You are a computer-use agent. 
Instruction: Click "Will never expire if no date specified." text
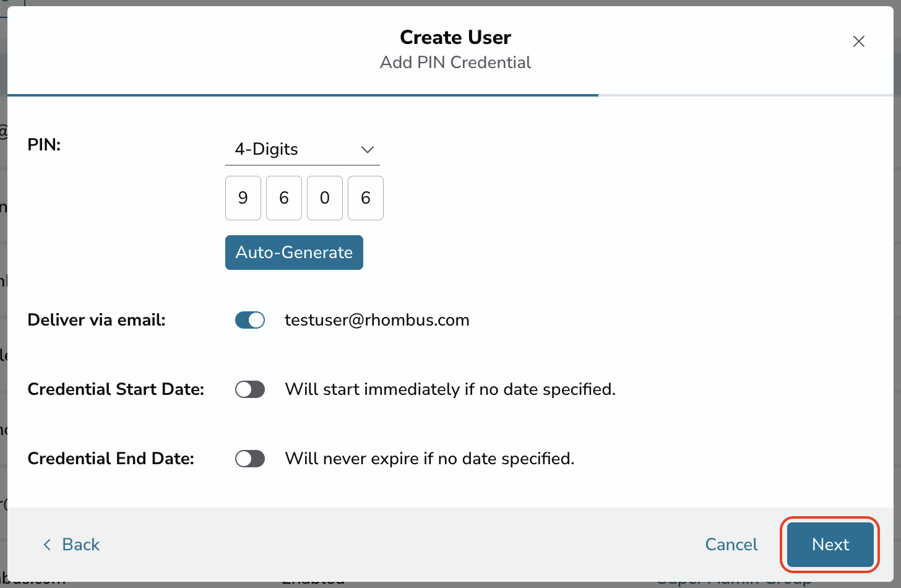point(429,459)
